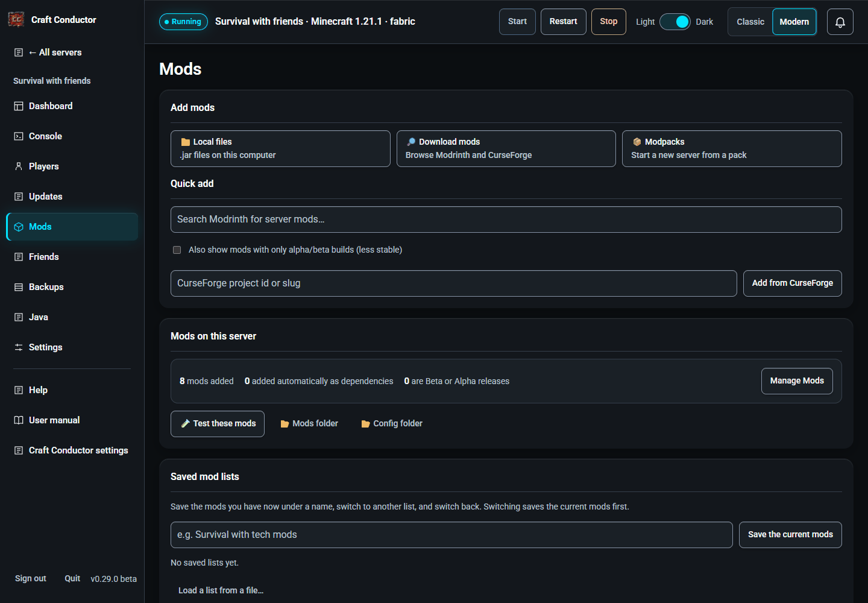Click Manage Mods button
This screenshot has height=603, width=868.
[x=797, y=381]
